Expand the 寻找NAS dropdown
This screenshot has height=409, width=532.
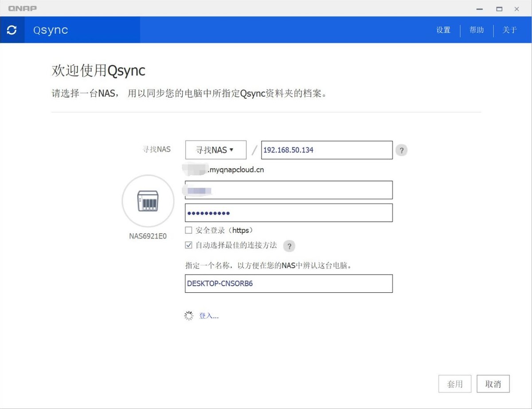215,150
